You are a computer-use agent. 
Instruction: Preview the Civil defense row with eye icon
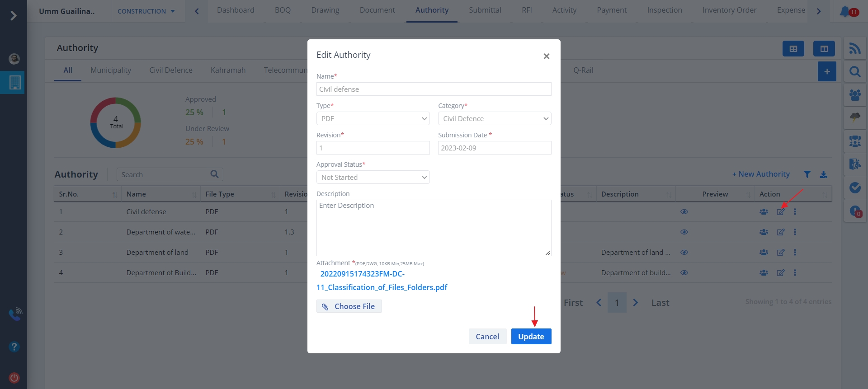684,212
